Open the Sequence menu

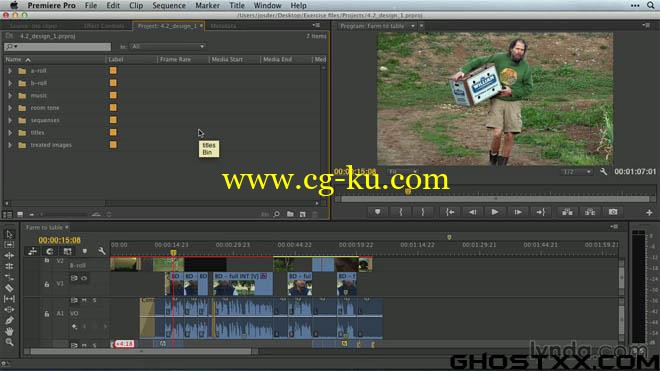169,5
